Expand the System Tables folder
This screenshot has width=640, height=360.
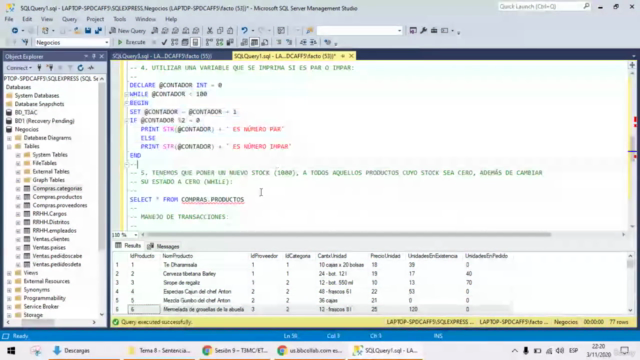[x=18, y=155]
